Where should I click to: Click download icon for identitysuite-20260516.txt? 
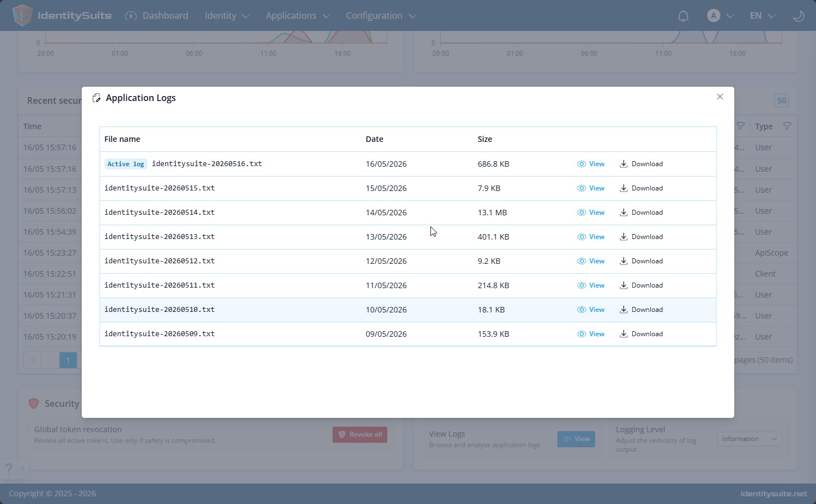point(623,164)
